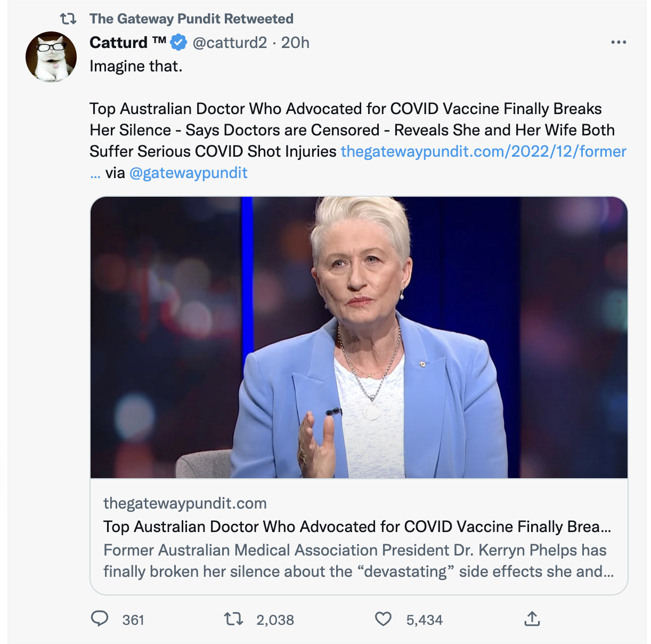Click the card headline "Top Australian Doctor Who Advocated"
The height and width of the screenshot is (644, 651).
[x=357, y=527]
